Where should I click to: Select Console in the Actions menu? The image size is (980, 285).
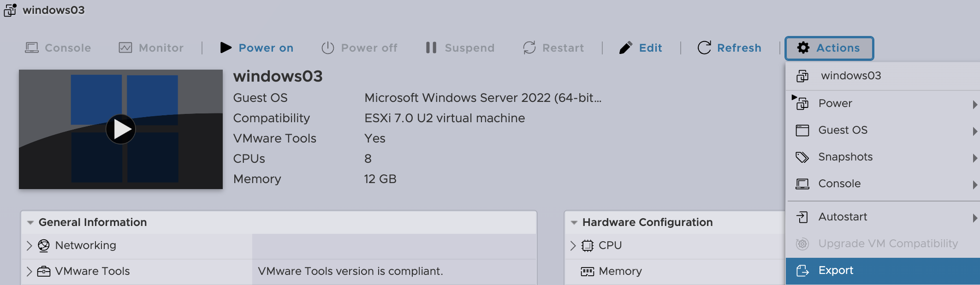tap(839, 184)
